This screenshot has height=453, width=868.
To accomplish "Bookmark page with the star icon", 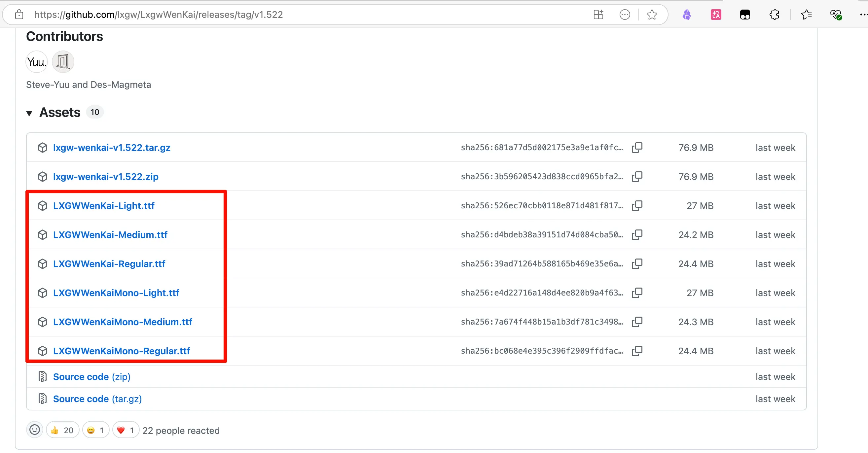I will tap(652, 15).
